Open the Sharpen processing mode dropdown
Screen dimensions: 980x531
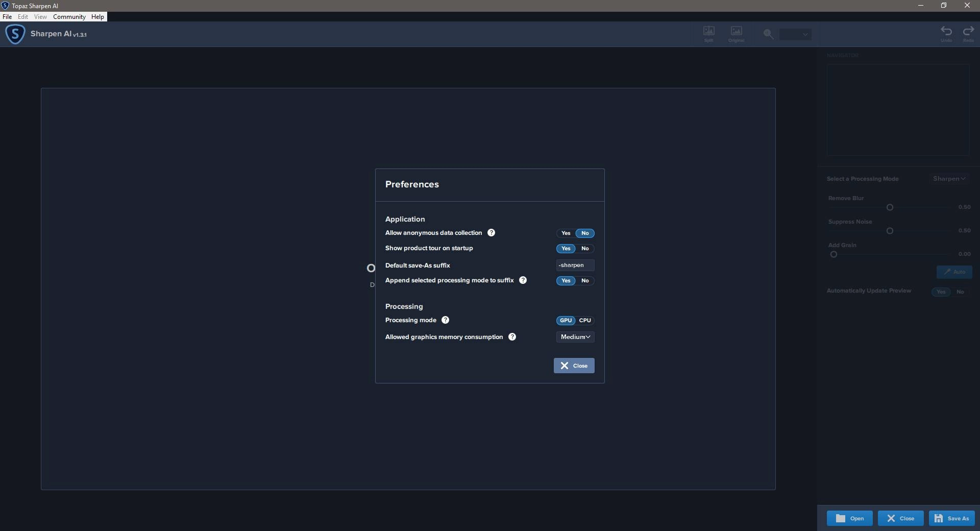949,179
